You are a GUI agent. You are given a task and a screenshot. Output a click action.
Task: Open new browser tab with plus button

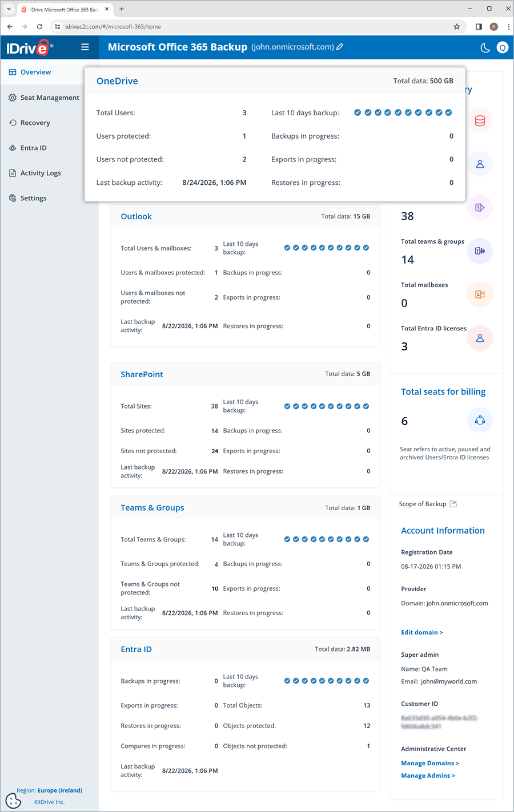[x=122, y=9]
